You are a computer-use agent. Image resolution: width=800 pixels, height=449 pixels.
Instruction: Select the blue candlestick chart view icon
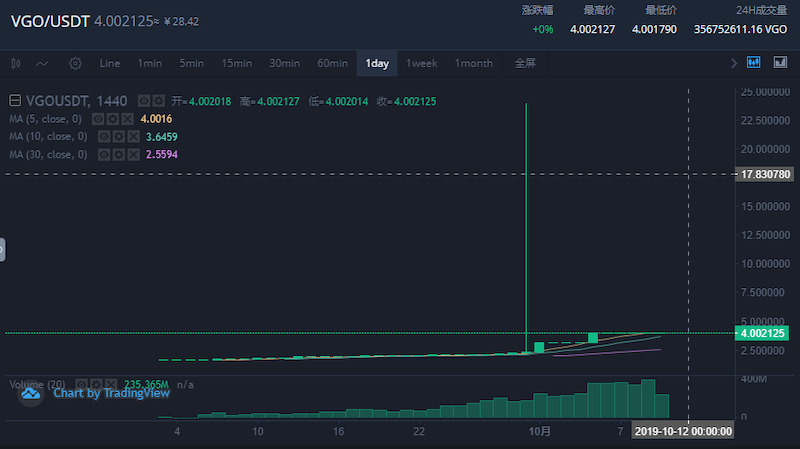point(754,62)
